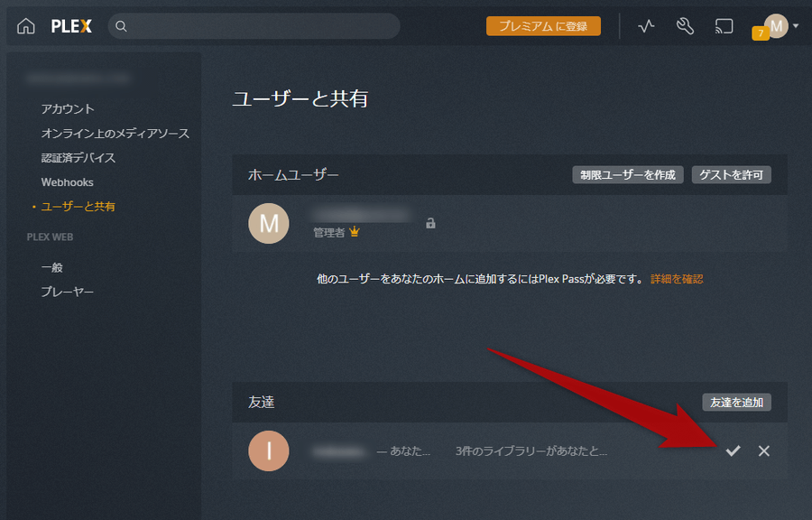
Task: Click 制限ユーザーを作成 button
Action: pyautogui.click(x=628, y=175)
